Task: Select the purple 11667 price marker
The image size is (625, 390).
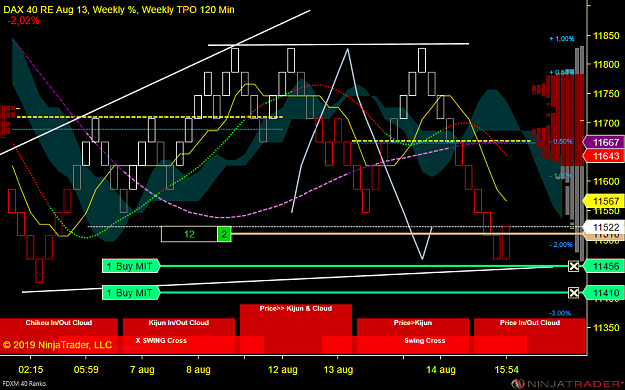Action: tap(603, 142)
